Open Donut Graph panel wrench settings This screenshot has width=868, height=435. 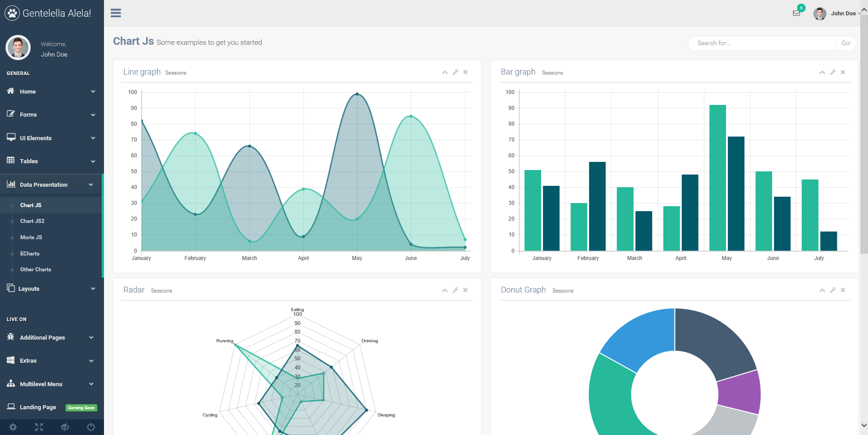coord(833,290)
